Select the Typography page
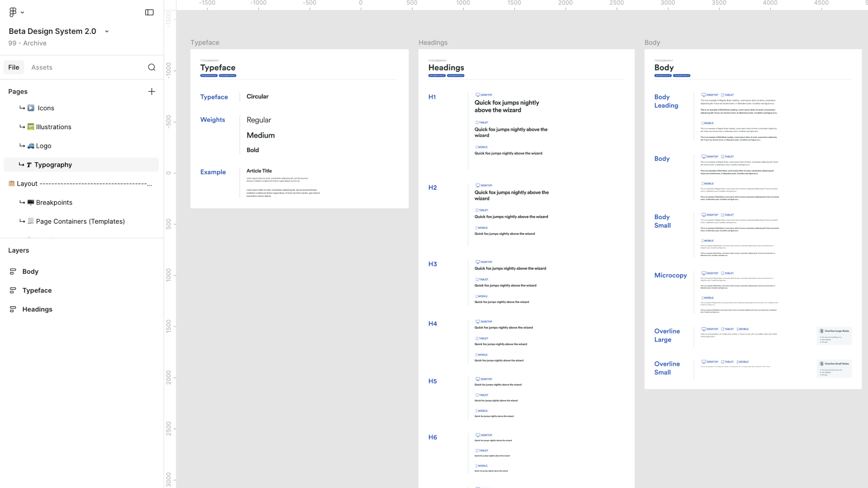Image resolution: width=868 pixels, height=488 pixels. click(53, 165)
